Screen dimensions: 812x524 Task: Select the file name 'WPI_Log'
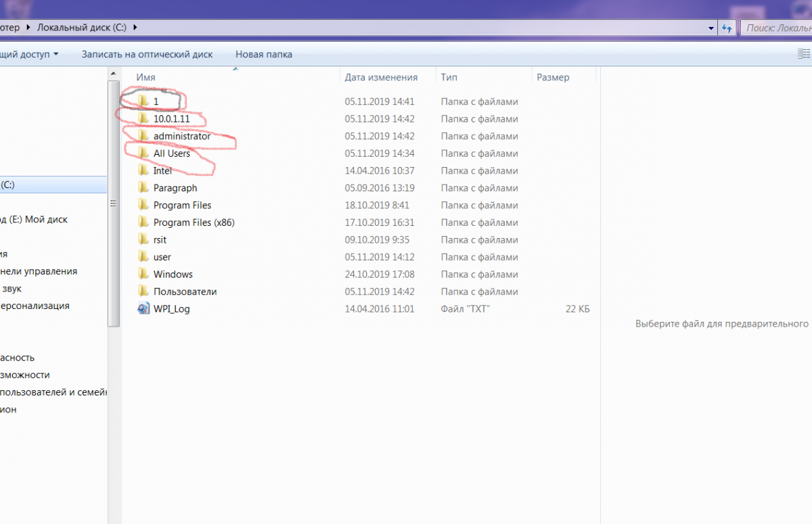click(172, 309)
